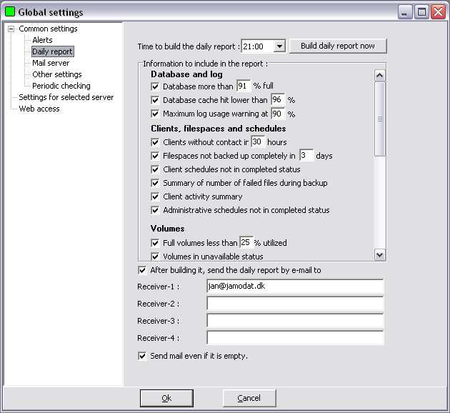The image size is (450, 413).
Task: Click the Build daily report now button
Action: (x=338, y=46)
